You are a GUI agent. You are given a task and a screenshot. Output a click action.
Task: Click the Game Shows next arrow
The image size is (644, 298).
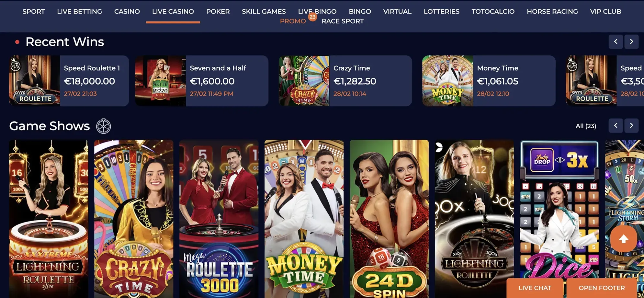(631, 125)
